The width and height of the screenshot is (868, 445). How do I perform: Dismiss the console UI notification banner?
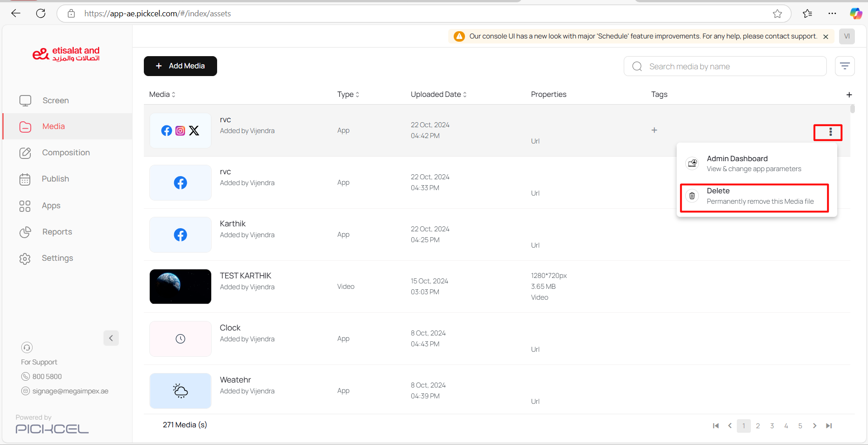pyautogui.click(x=825, y=37)
